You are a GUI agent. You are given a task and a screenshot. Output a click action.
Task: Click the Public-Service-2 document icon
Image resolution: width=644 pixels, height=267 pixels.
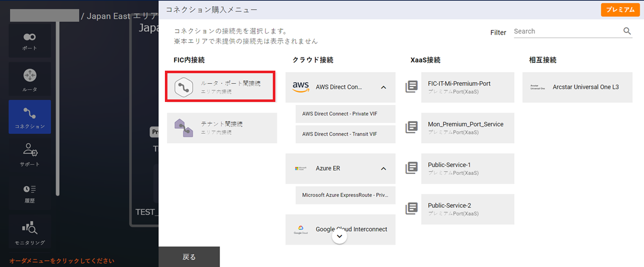(x=412, y=208)
